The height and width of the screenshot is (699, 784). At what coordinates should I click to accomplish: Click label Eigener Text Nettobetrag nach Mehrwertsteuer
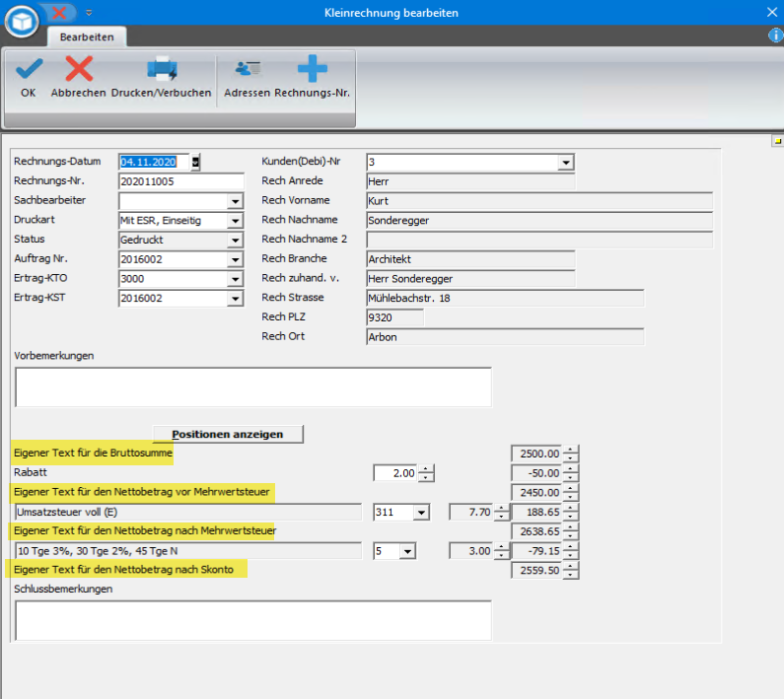(x=145, y=530)
